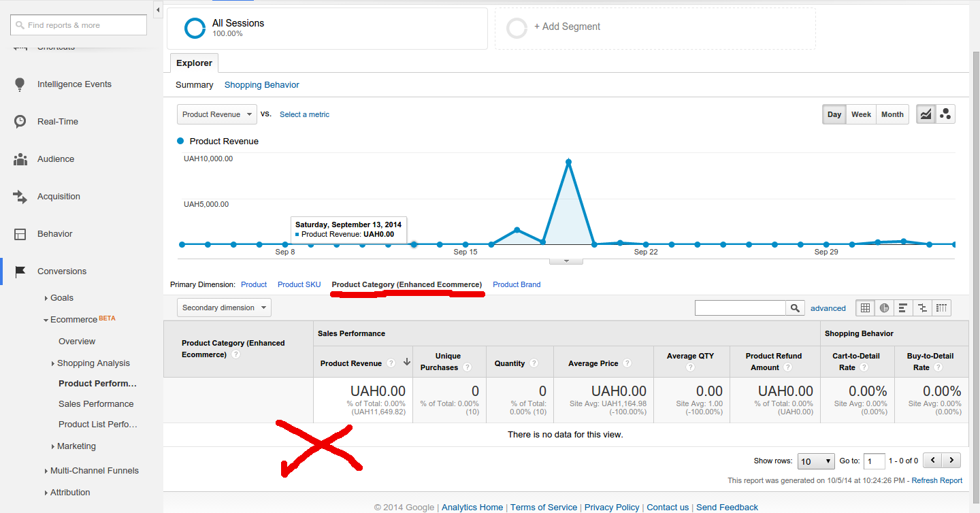This screenshot has height=513, width=980.
Task: Select the data table view icon
Action: [865, 308]
